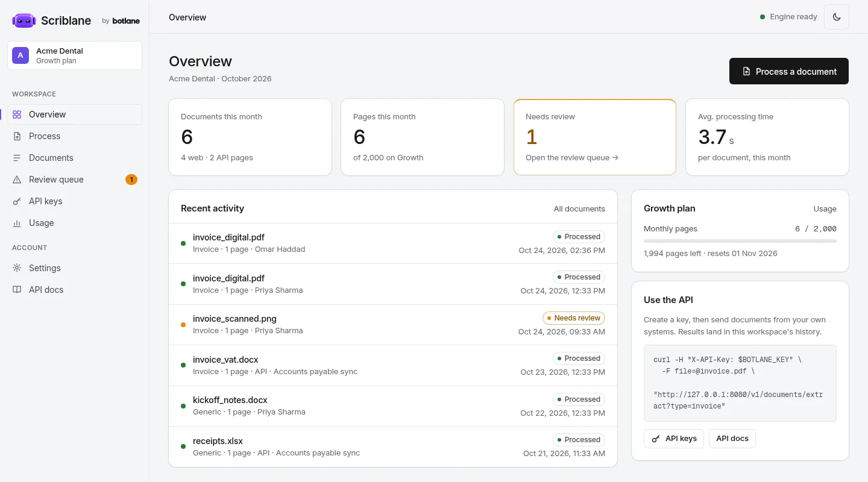Open the invoice_digital.pdf row by Omar Haddad
The image size is (868, 482).
(393, 243)
